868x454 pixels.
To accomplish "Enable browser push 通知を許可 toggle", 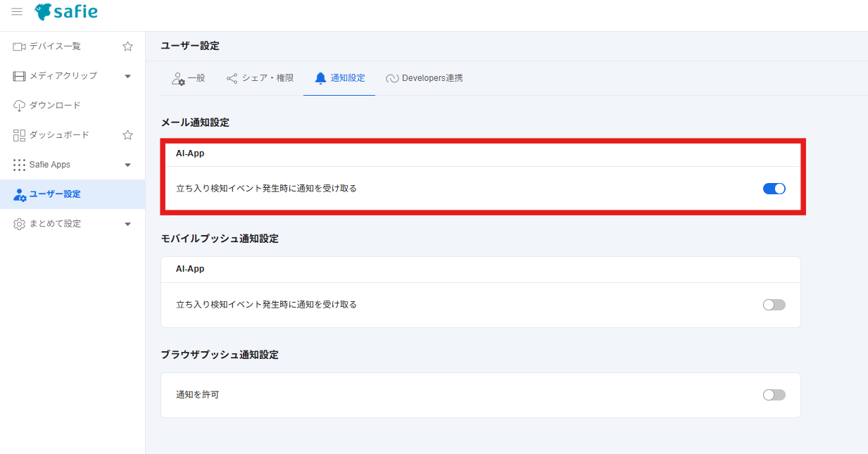I will point(774,395).
